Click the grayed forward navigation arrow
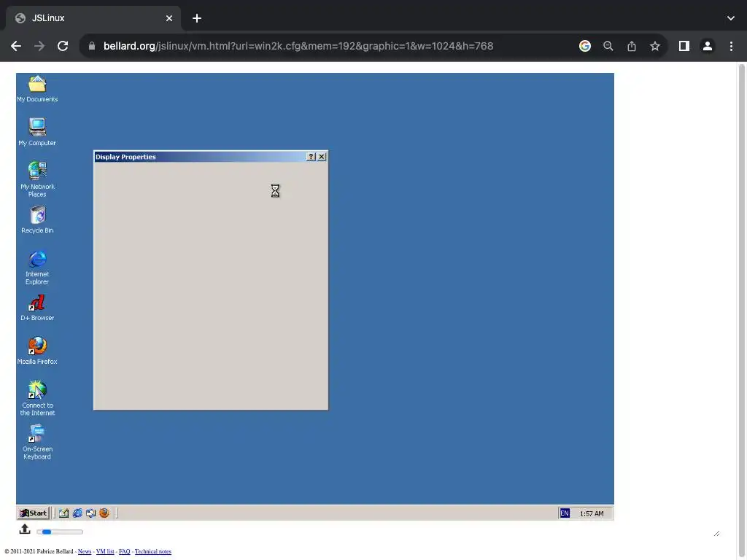The width and height of the screenshot is (747, 560). [39, 46]
